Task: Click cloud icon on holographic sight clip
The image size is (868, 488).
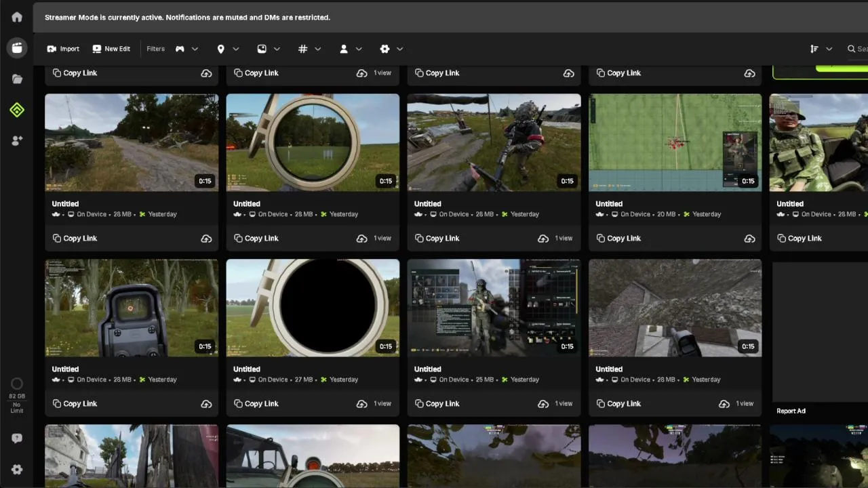Action: pyautogui.click(x=206, y=404)
